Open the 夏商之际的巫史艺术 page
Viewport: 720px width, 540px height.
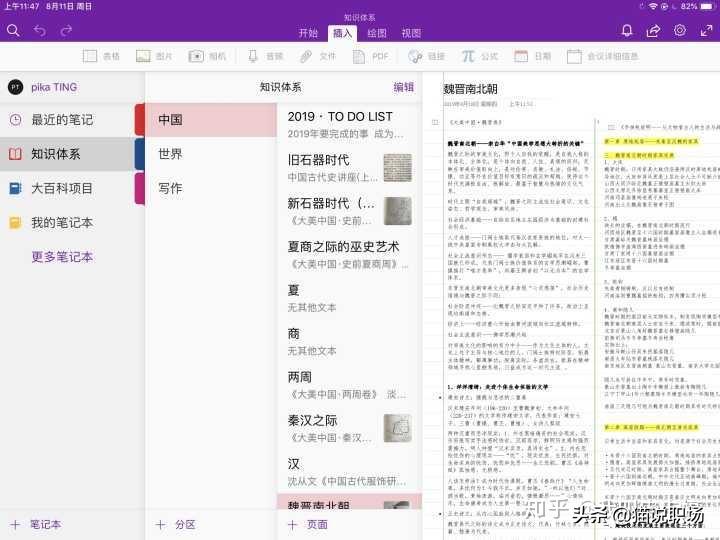pos(349,255)
